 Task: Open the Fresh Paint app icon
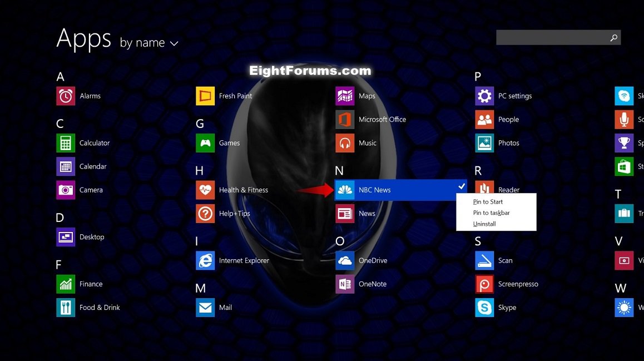click(x=205, y=96)
